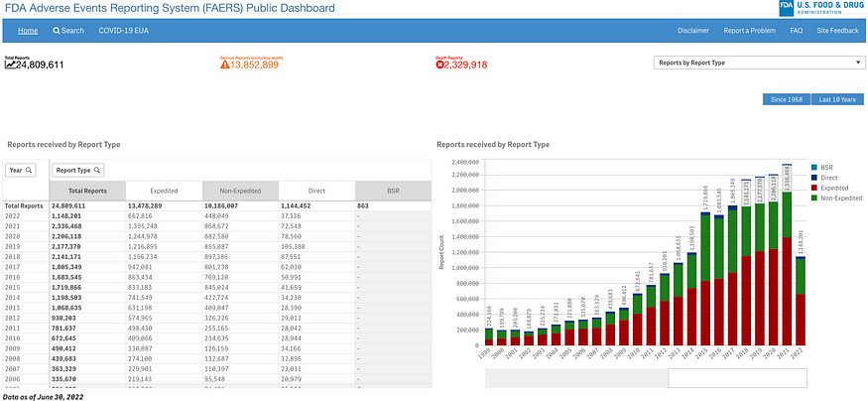The width and height of the screenshot is (868, 401).
Task: Open the Disclaimer link
Action: 693,31
